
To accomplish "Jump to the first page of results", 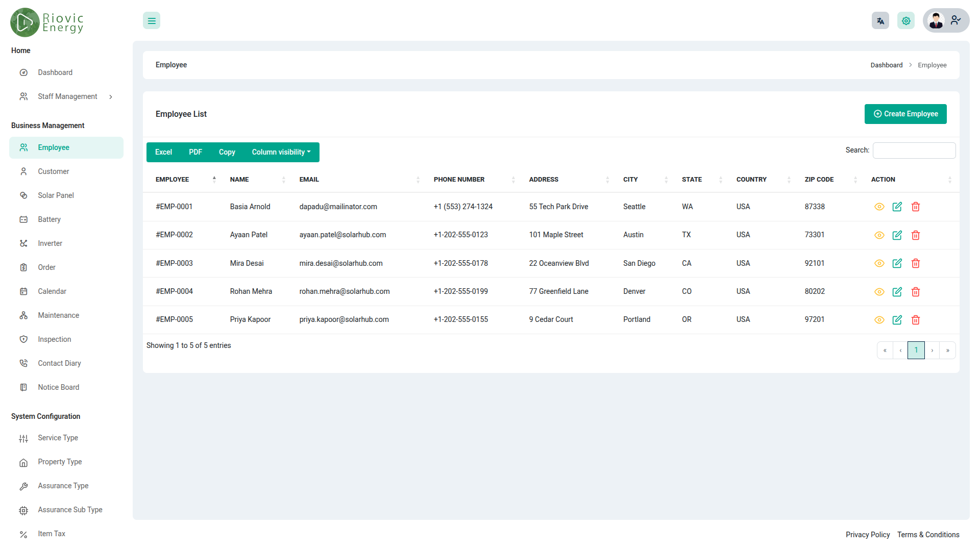I will point(885,350).
